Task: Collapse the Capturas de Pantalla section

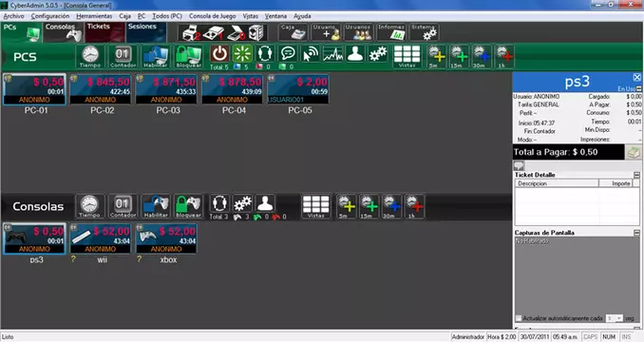Action: [636, 233]
